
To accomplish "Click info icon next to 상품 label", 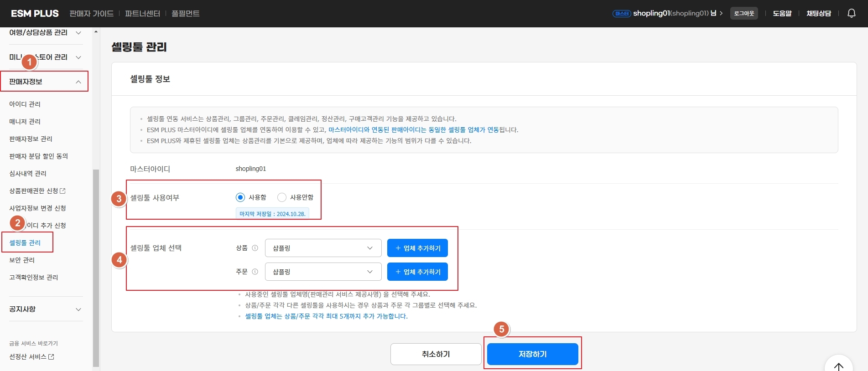I will point(255,248).
